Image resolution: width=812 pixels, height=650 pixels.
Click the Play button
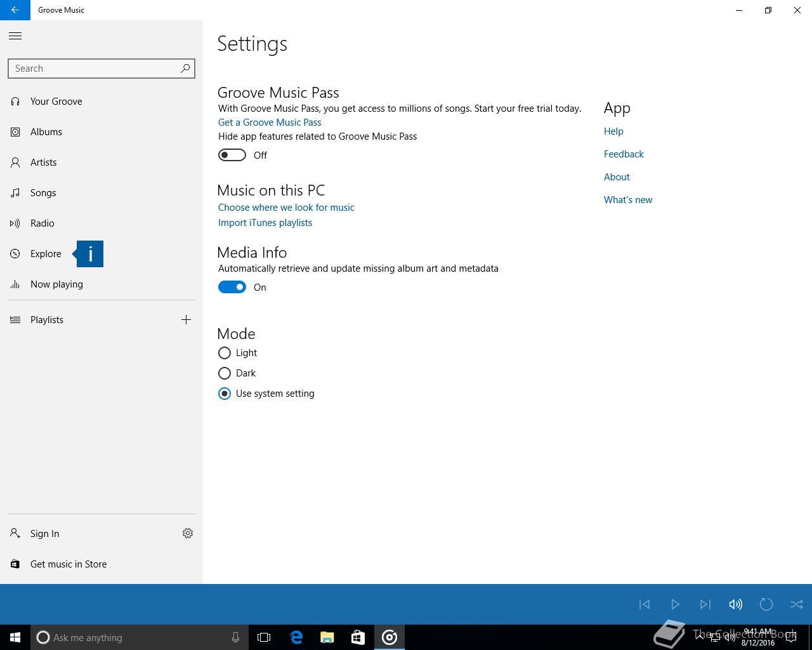point(675,604)
